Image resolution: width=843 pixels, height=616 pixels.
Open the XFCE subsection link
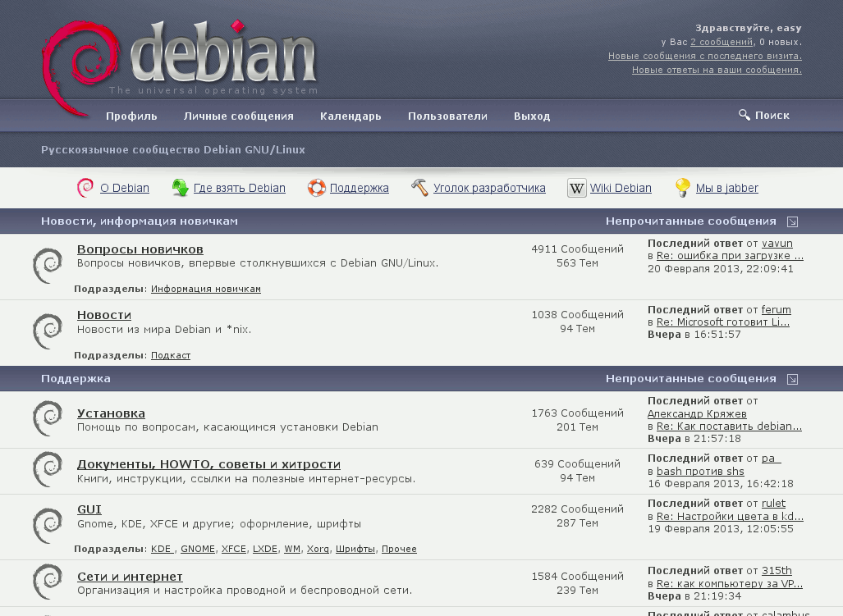coord(234,549)
